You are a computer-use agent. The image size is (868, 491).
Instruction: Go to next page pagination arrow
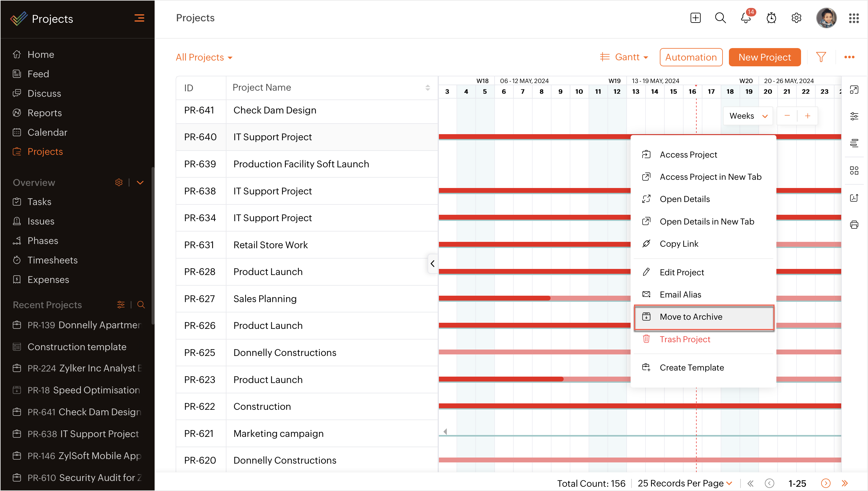(x=825, y=483)
